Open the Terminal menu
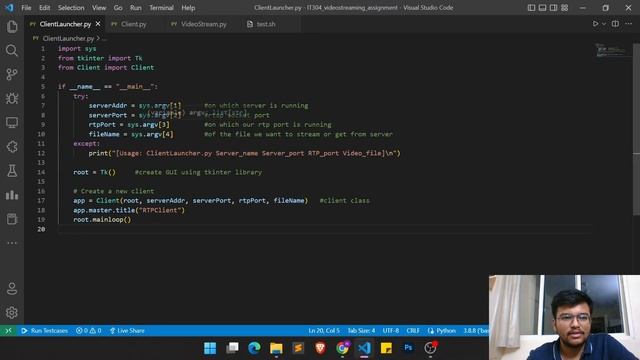The height and width of the screenshot is (360, 640). (x=161, y=8)
